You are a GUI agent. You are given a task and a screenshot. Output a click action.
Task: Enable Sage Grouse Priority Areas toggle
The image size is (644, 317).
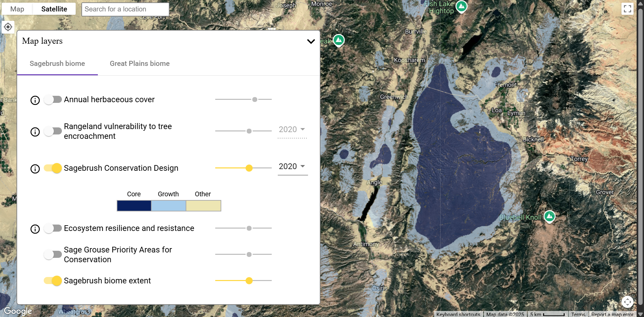pyautogui.click(x=53, y=254)
